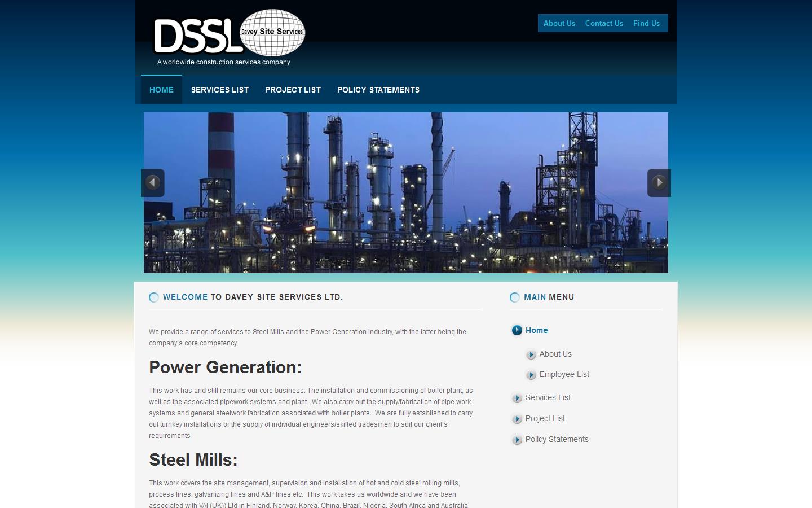The height and width of the screenshot is (508, 812).
Task: Open the SERVICES LIST navigation tab
Action: tap(219, 90)
